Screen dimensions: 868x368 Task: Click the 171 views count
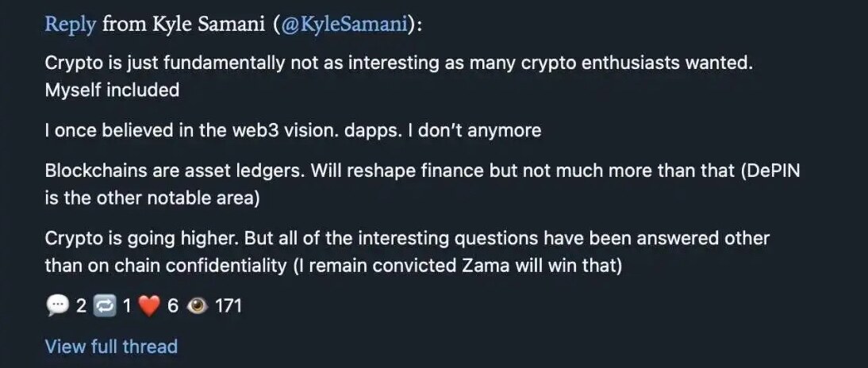pyautogui.click(x=229, y=305)
